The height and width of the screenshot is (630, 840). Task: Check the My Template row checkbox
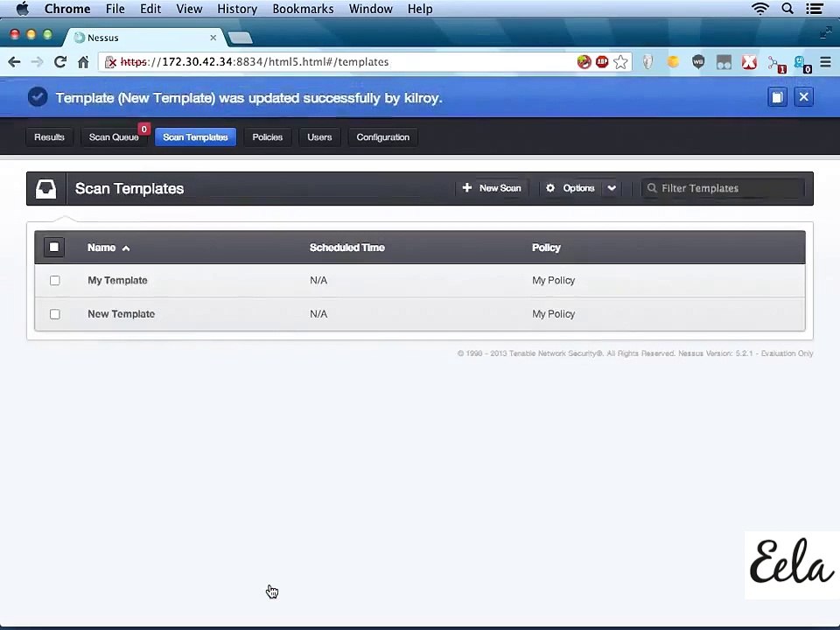pyautogui.click(x=54, y=280)
